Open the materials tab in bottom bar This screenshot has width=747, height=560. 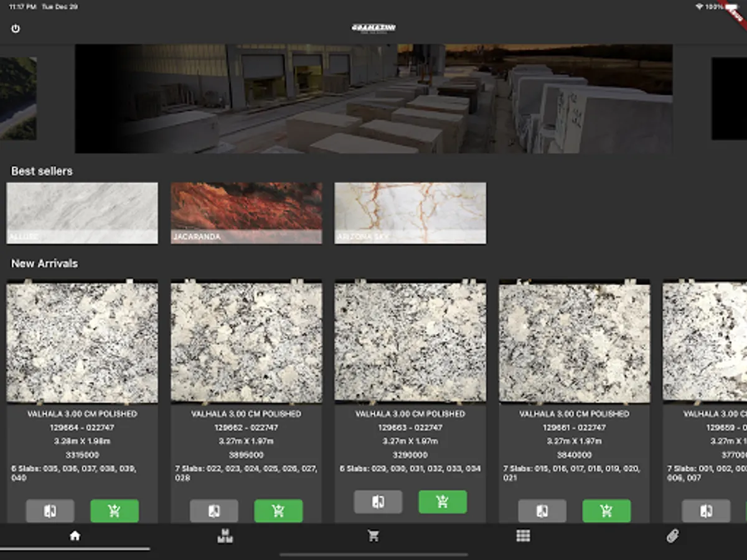pyautogui.click(x=225, y=536)
